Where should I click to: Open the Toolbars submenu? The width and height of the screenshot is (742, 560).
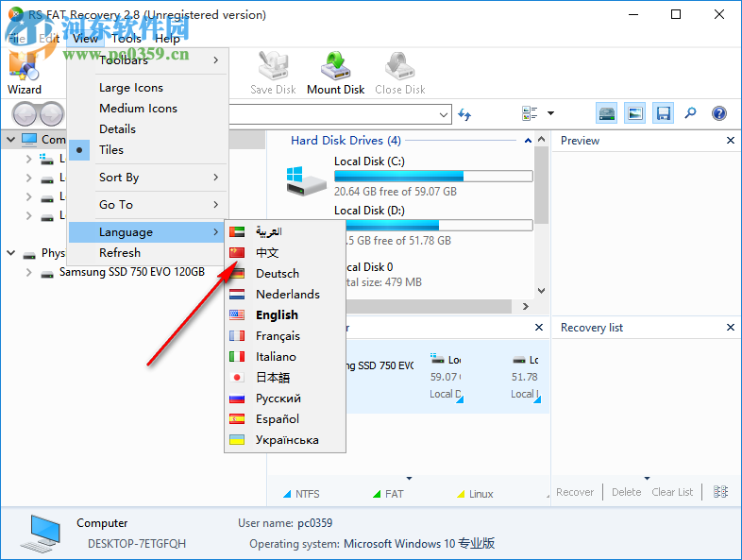pos(148,60)
